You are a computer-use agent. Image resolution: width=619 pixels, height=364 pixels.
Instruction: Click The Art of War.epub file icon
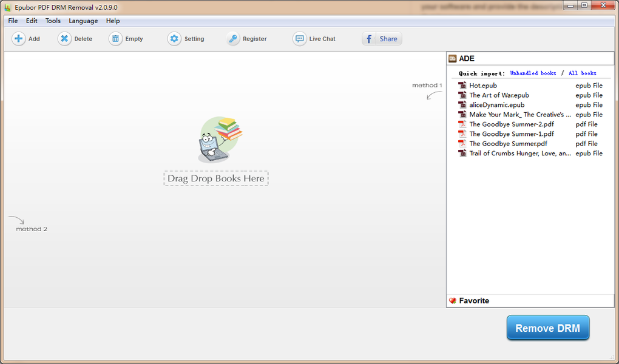pos(462,95)
